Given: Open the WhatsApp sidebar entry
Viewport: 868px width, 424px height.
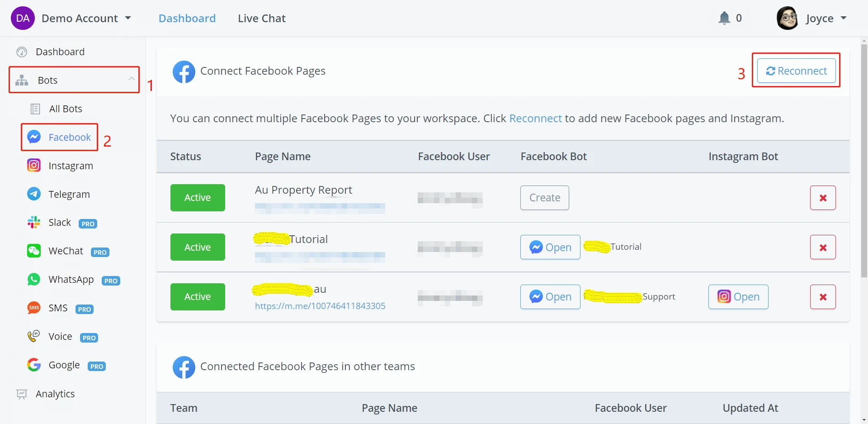Looking at the screenshot, I should click(71, 280).
